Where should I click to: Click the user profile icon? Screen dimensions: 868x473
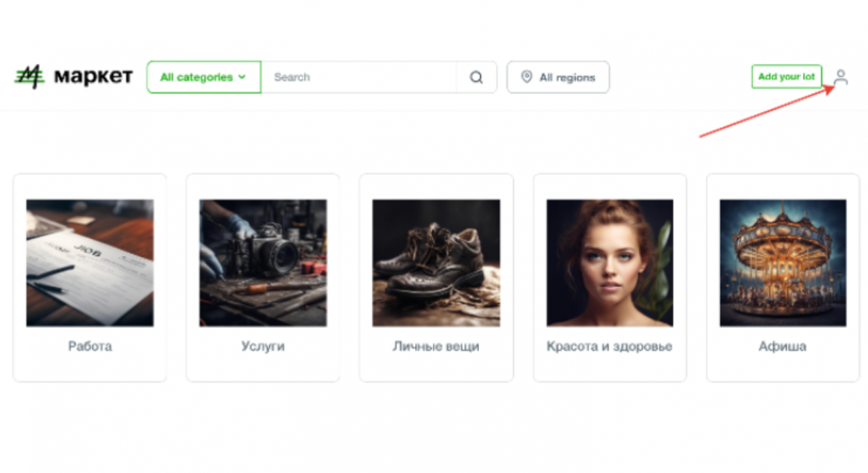point(840,77)
